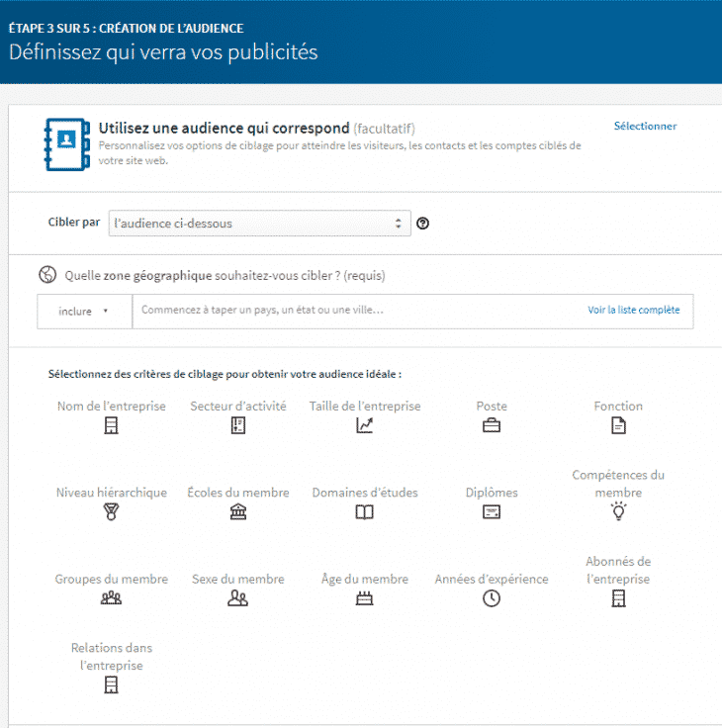Focus the geographic location search field
The width and height of the screenshot is (722, 728).
[356, 311]
